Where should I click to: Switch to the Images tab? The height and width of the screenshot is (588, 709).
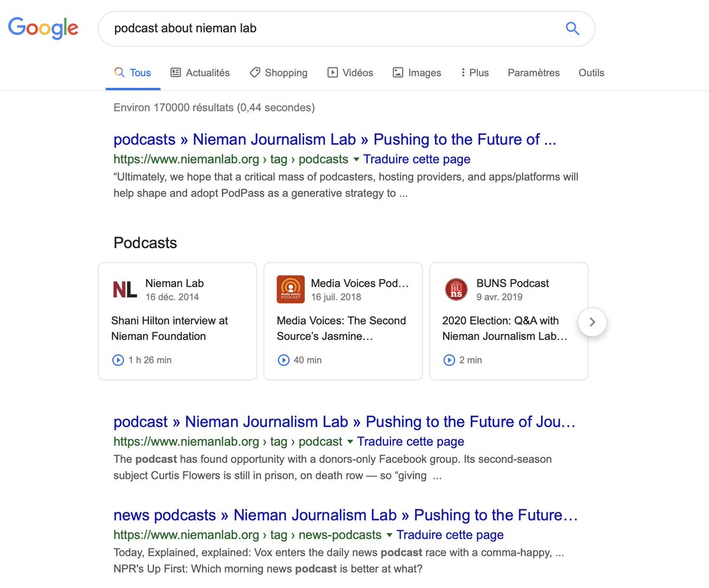click(x=417, y=73)
